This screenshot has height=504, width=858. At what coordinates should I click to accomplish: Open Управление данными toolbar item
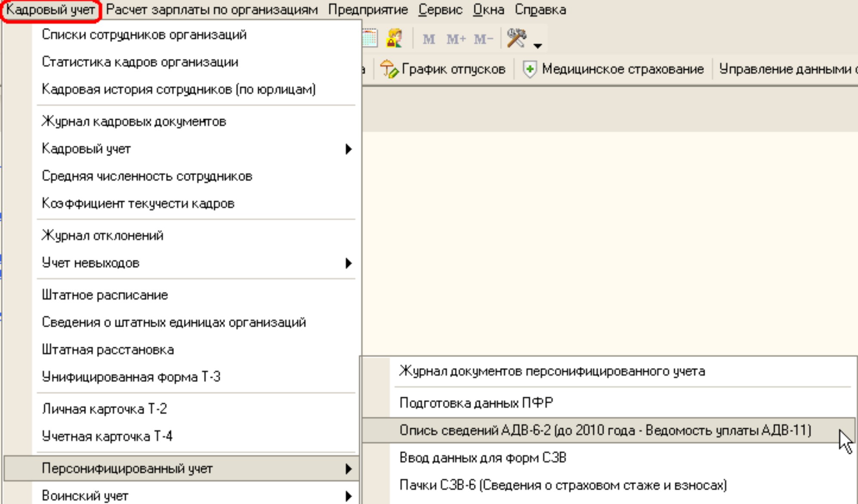[787, 69]
